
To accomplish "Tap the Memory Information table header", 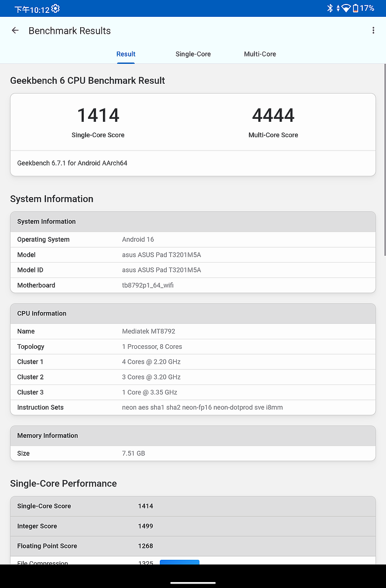I will coord(193,436).
